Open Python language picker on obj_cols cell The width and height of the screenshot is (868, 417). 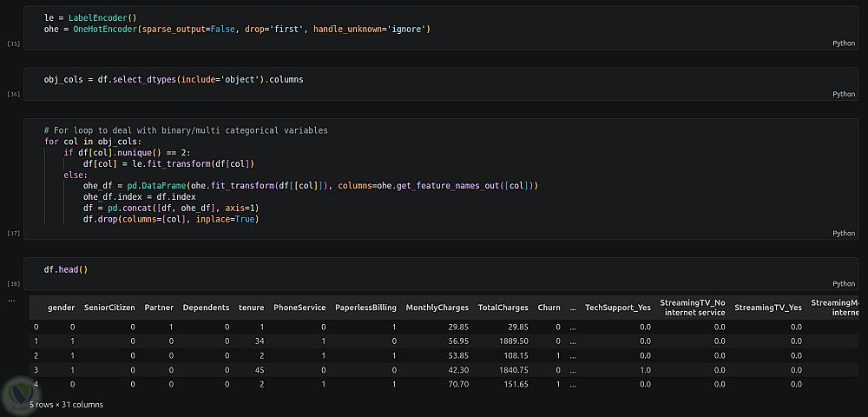point(843,94)
